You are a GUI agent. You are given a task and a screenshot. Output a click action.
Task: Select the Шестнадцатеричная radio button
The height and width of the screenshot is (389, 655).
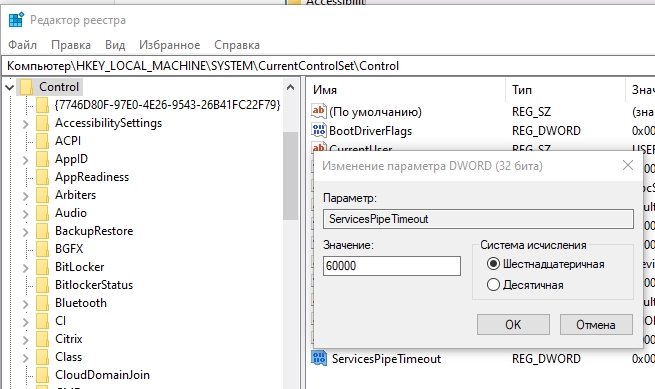[x=493, y=264]
